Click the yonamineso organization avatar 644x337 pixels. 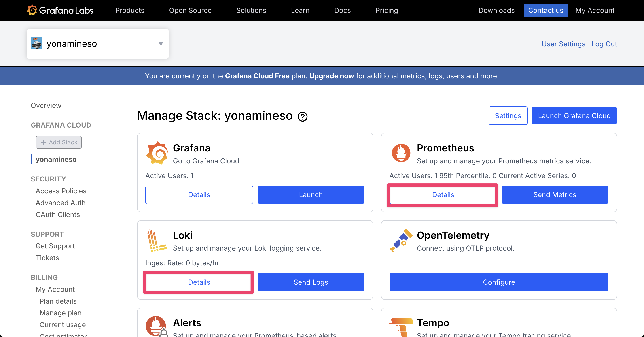37,43
